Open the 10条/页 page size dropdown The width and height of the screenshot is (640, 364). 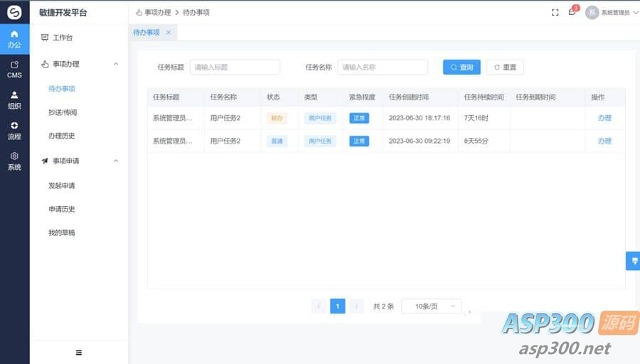431,306
